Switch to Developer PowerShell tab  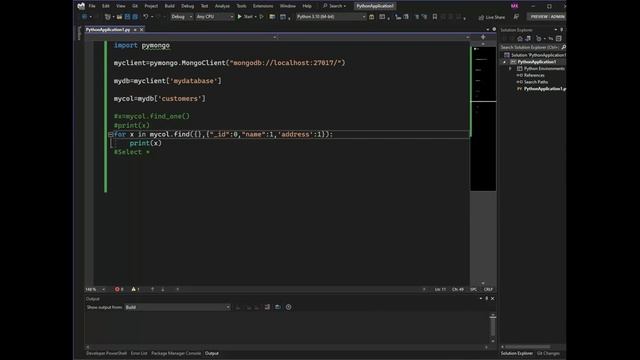pos(107,353)
